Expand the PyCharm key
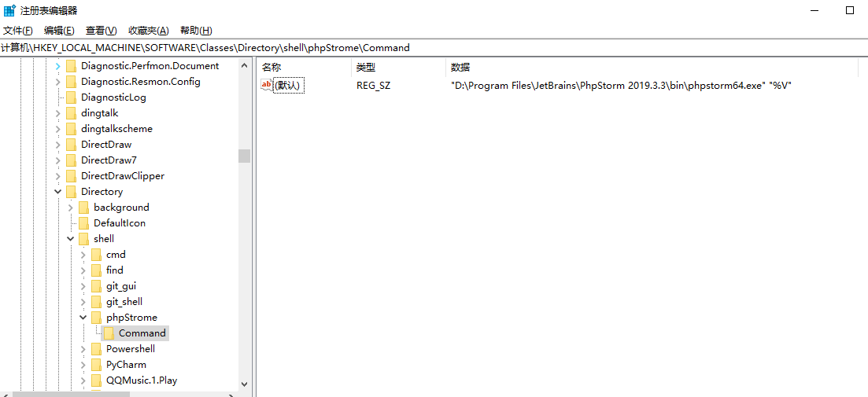Screen dimensions: 868x397 tap(83, 365)
